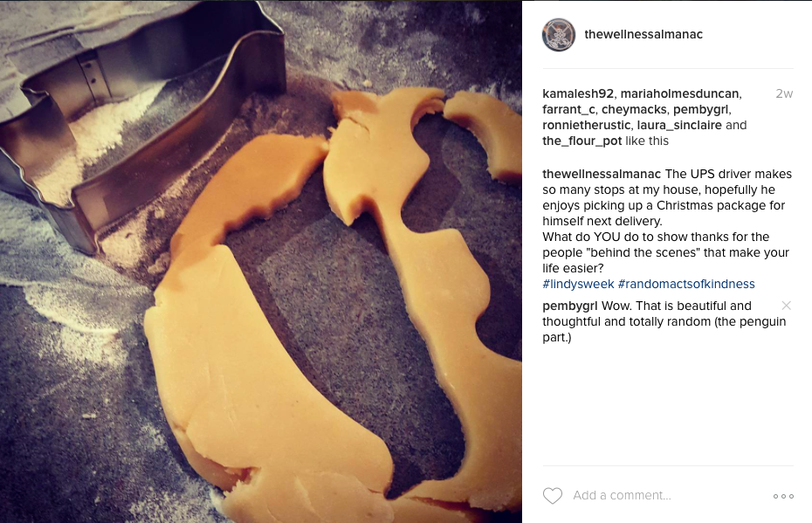Visit the_flour_pot profile
This screenshot has width=812, height=523.
pos(582,141)
